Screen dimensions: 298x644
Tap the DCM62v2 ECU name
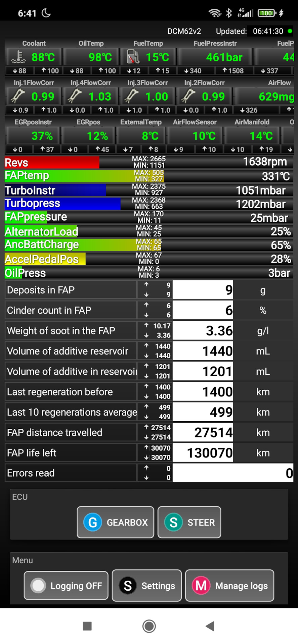click(184, 31)
